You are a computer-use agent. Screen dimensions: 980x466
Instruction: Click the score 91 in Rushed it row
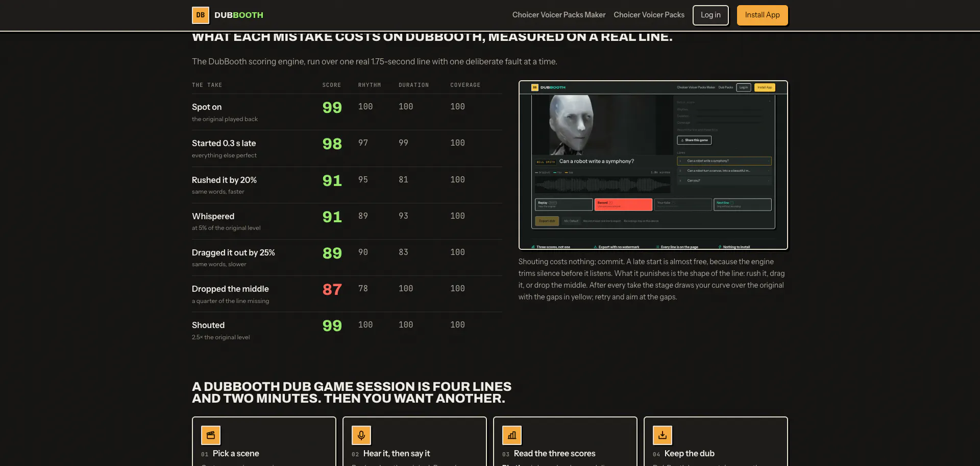pos(332,180)
